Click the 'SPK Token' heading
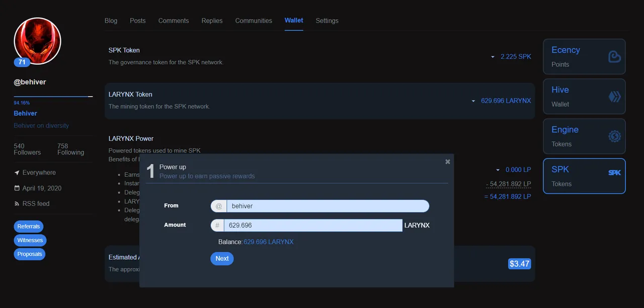 (124, 50)
